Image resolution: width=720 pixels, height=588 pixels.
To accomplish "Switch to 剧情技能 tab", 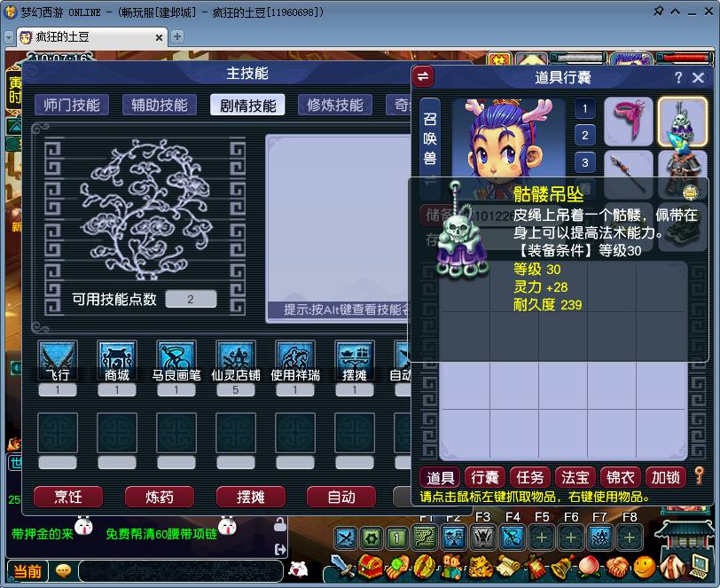I will pyautogui.click(x=247, y=105).
